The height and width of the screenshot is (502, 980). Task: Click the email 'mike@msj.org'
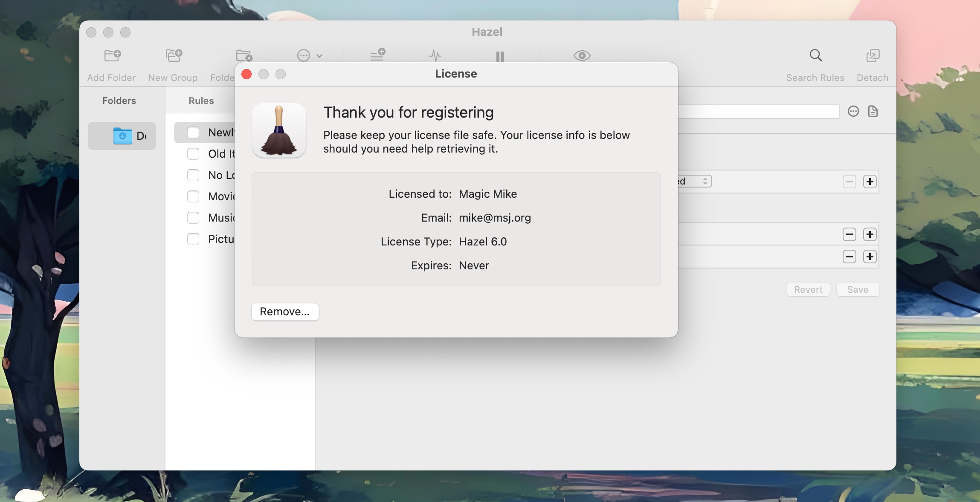(x=495, y=218)
